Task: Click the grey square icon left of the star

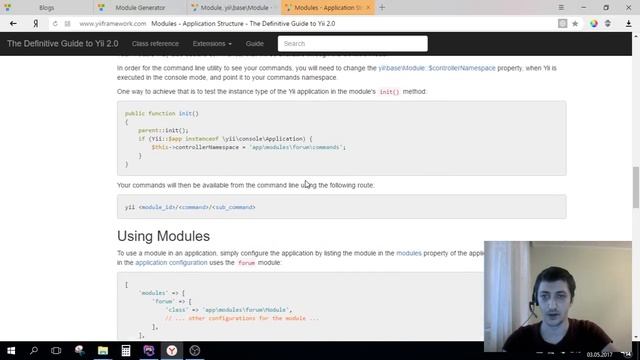Action: click(562, 24)
